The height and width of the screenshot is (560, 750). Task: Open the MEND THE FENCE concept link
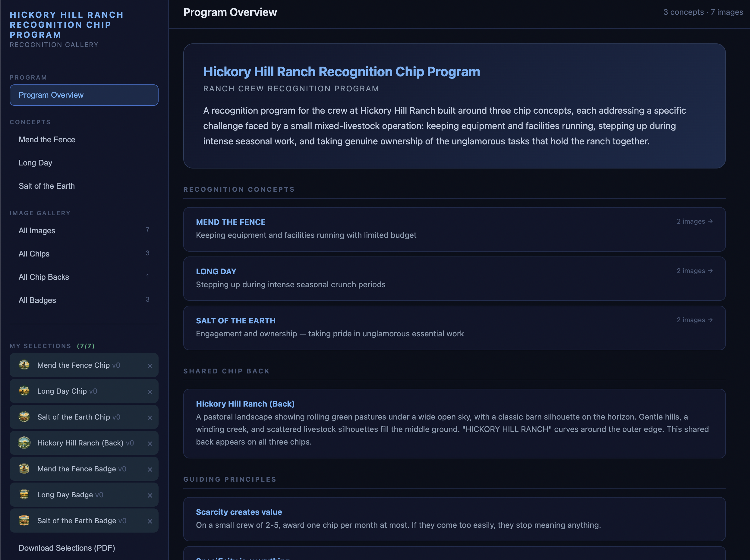pyautogui.click(x=231, y=222)
